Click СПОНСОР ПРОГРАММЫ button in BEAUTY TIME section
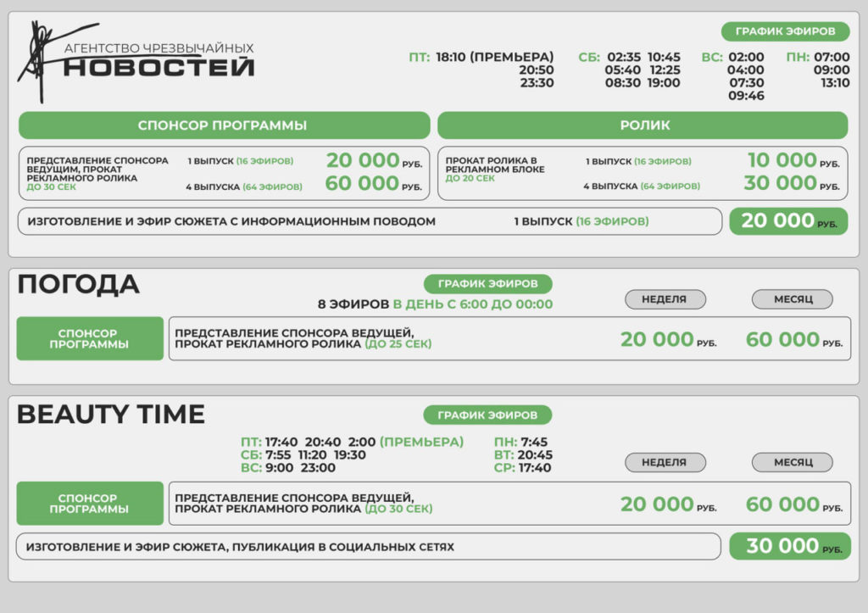This screenshot has width=868, height=613. pos(90,504)
